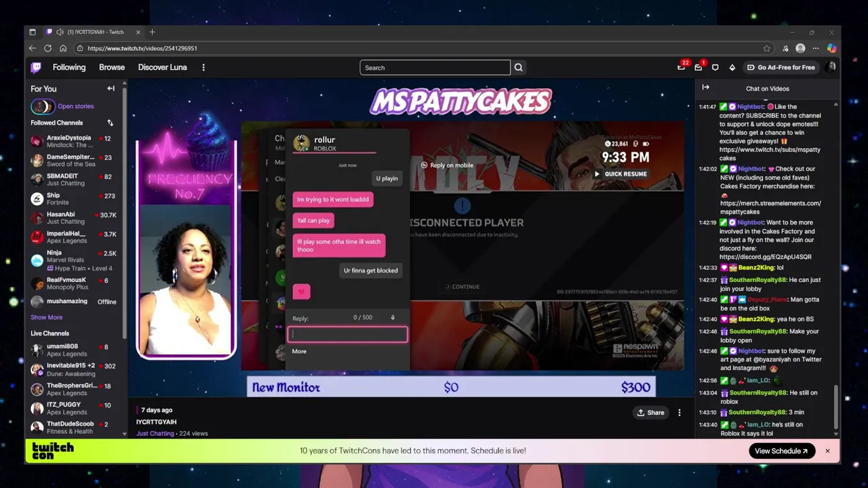Screen dimensions: 868x488
Task: Click Deputy_Piano username in chat
Action: click(768, 300)
